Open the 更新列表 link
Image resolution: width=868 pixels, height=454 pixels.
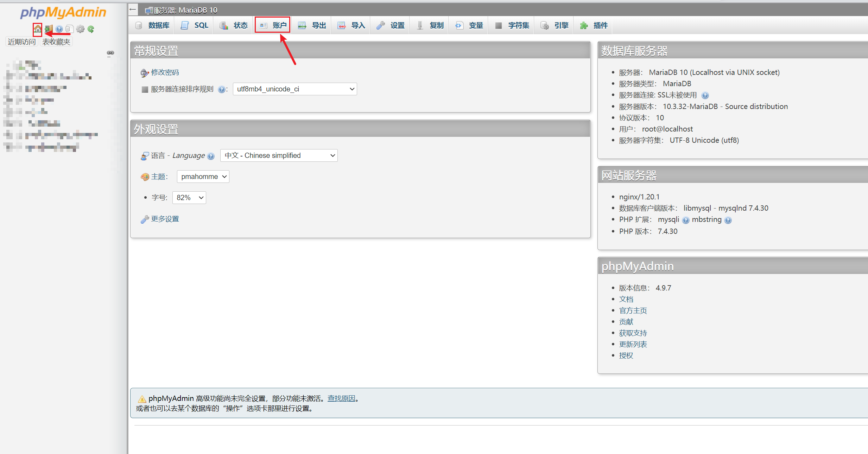coord(633,344)
